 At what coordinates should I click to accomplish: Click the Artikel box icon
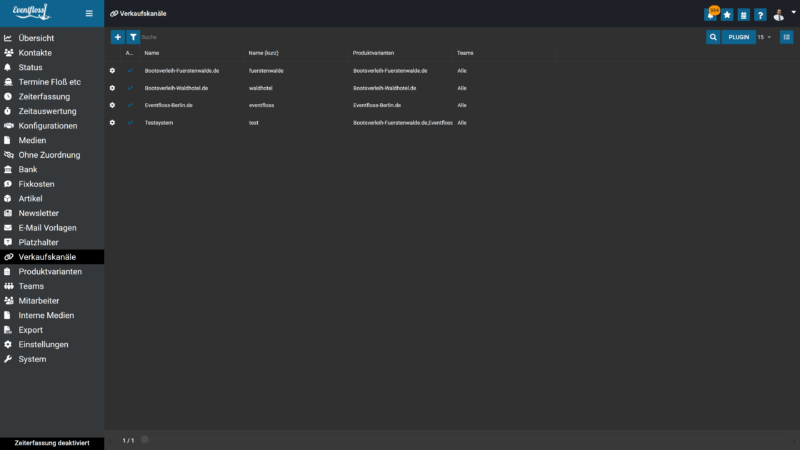point(8,198)
